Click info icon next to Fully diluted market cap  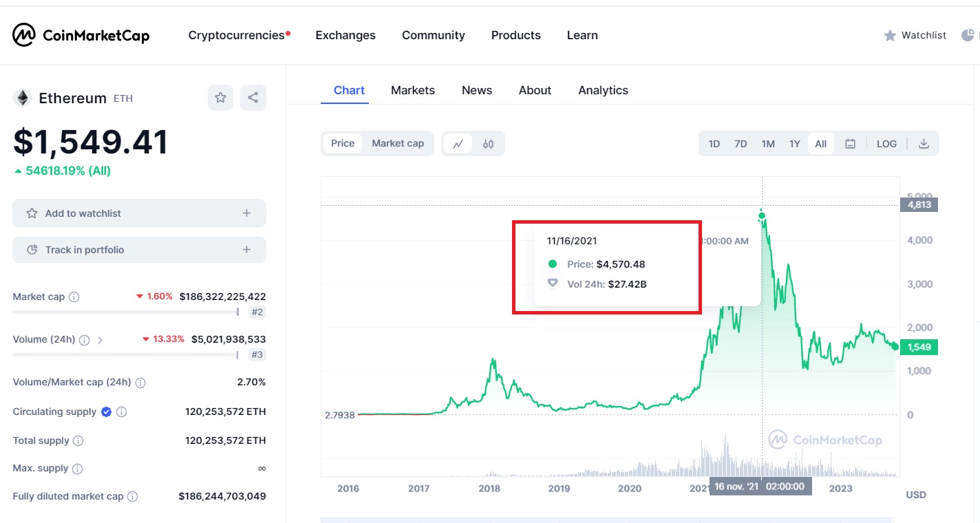tap(133, 497)
